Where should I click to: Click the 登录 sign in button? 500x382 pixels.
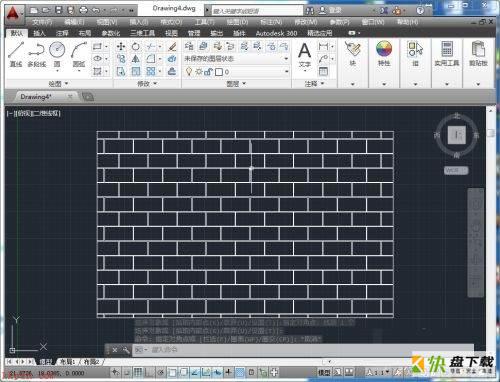330,11
